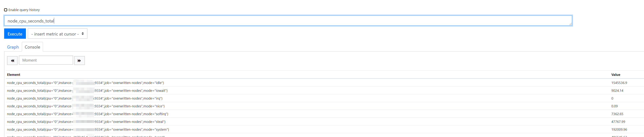
Task: Focus the Moment time input
Action: [46, 60]
